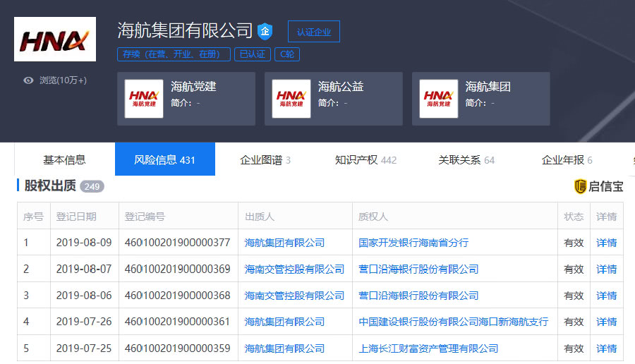Click registration number 460100201900000361

tap(177, 322)
